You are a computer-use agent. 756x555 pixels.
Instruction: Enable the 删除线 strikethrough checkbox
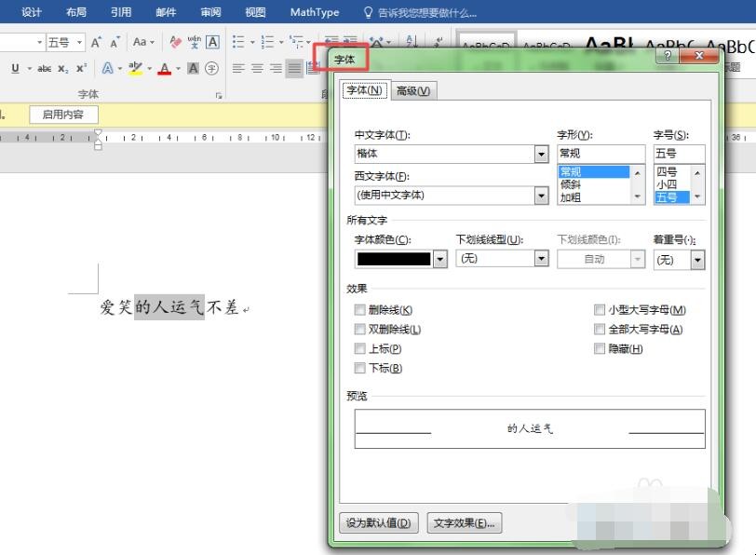coord(359,310)
